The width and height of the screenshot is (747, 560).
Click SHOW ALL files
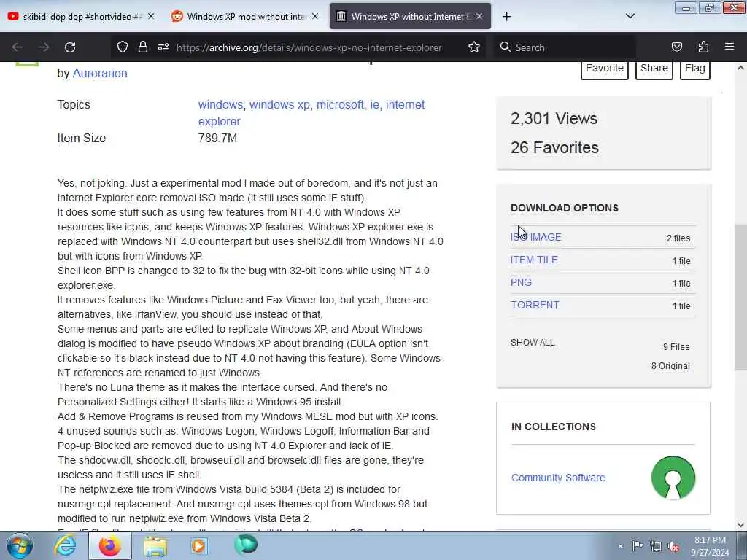pos(533,343)
